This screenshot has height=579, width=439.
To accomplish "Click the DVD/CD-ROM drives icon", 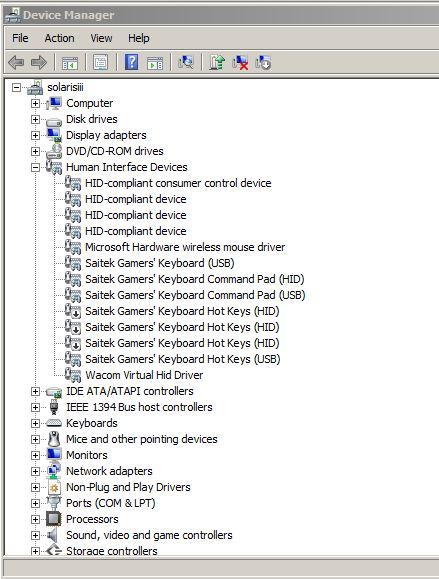I will point(54,151).
